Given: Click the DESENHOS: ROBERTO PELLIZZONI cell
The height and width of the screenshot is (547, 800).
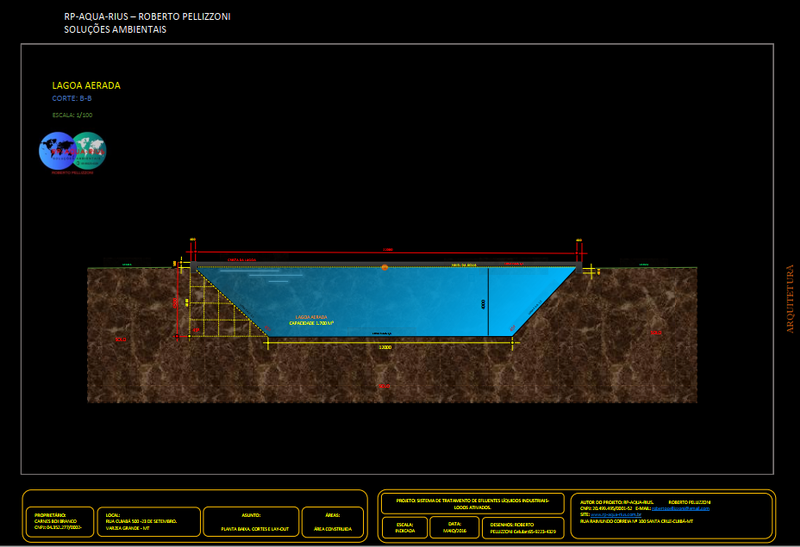Looking at the screenshot, I should [x=521, y=527].
